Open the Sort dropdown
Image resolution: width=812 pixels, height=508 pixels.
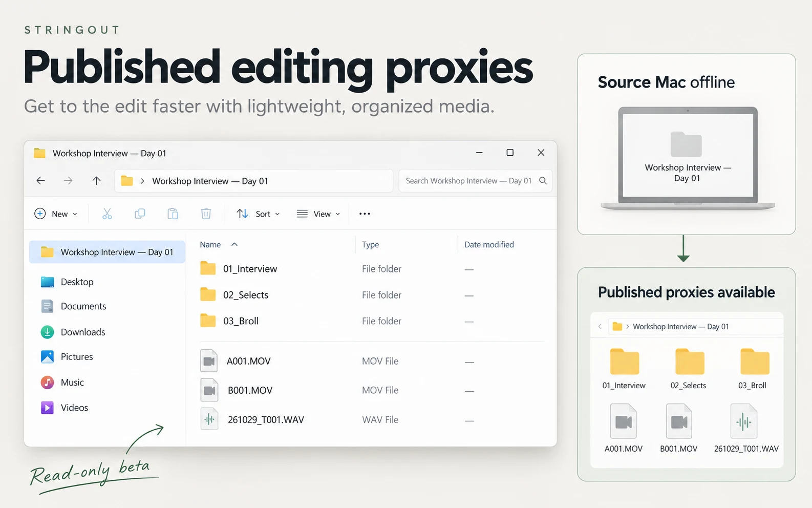click(258, 214)
